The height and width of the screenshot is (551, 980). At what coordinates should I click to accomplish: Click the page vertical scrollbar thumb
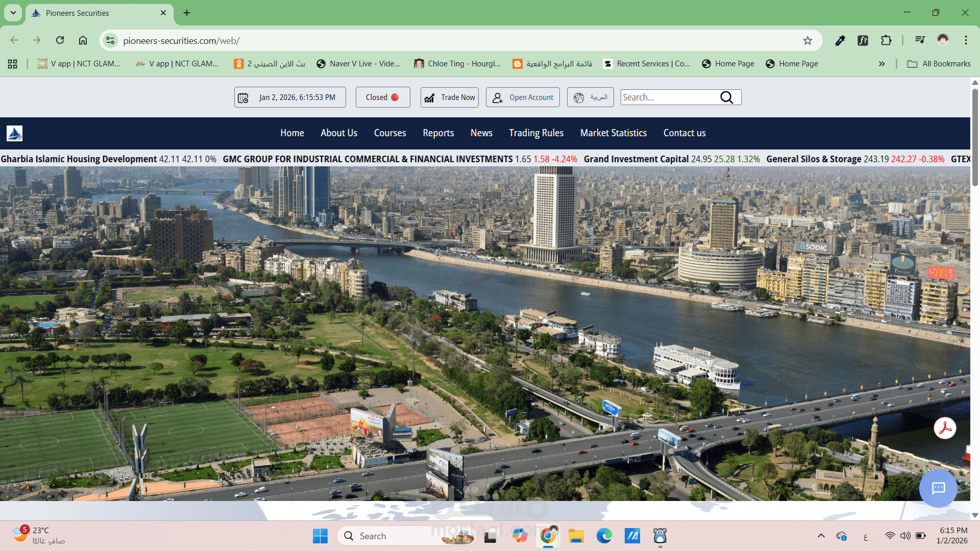pyautogui.click(x=975, y=138)
